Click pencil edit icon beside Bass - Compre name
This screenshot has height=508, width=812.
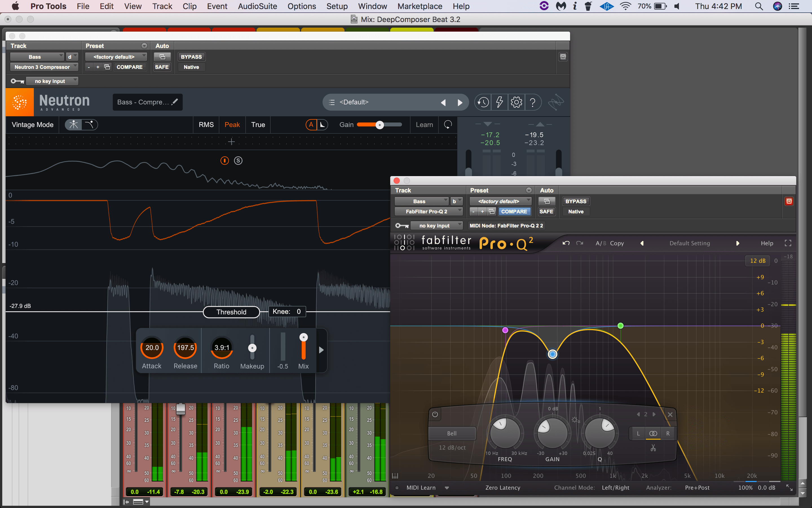point(175,102)
